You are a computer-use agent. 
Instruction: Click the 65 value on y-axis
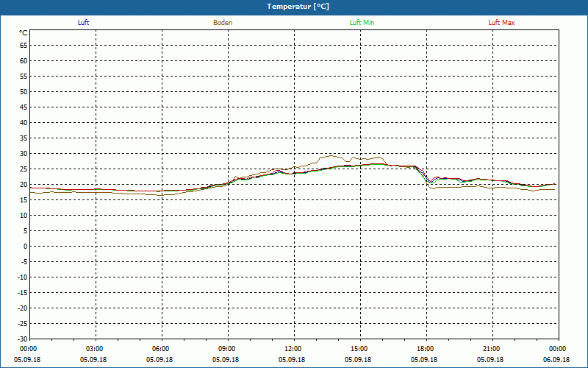pyautogui.click(x=24, y=46)
